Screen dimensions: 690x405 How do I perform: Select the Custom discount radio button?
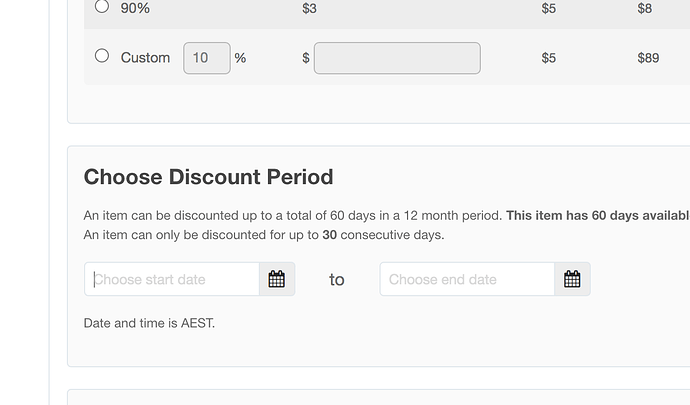click(102, 55)
